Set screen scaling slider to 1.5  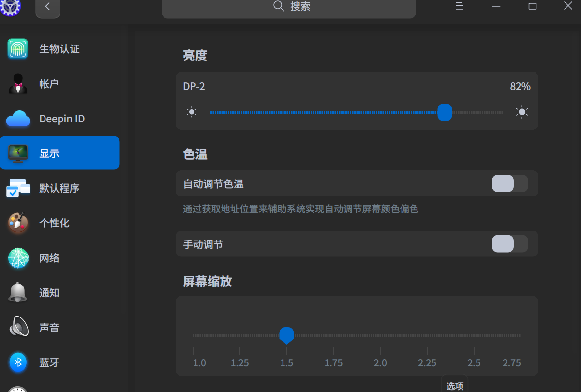[x=286, y=335]
